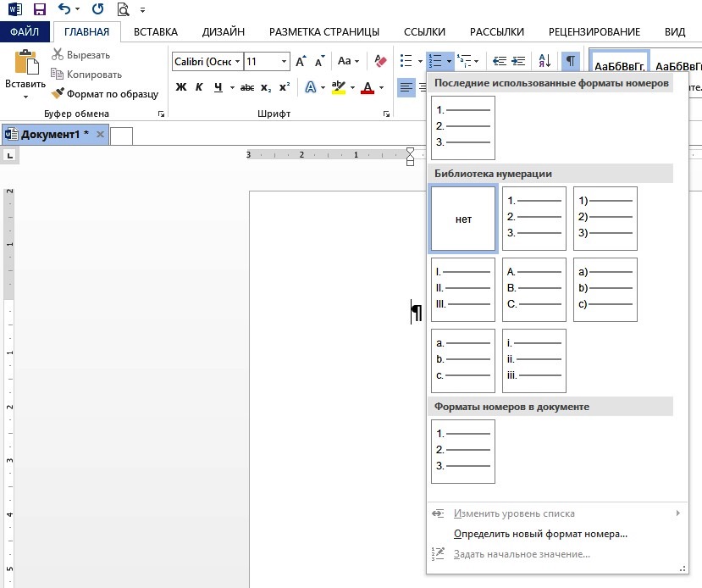
Task: Decrease font size with the A-down icon
Action: point(319,61)
